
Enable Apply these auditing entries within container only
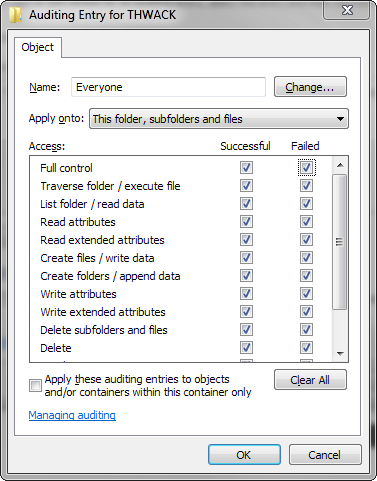(x=35, y=386)
